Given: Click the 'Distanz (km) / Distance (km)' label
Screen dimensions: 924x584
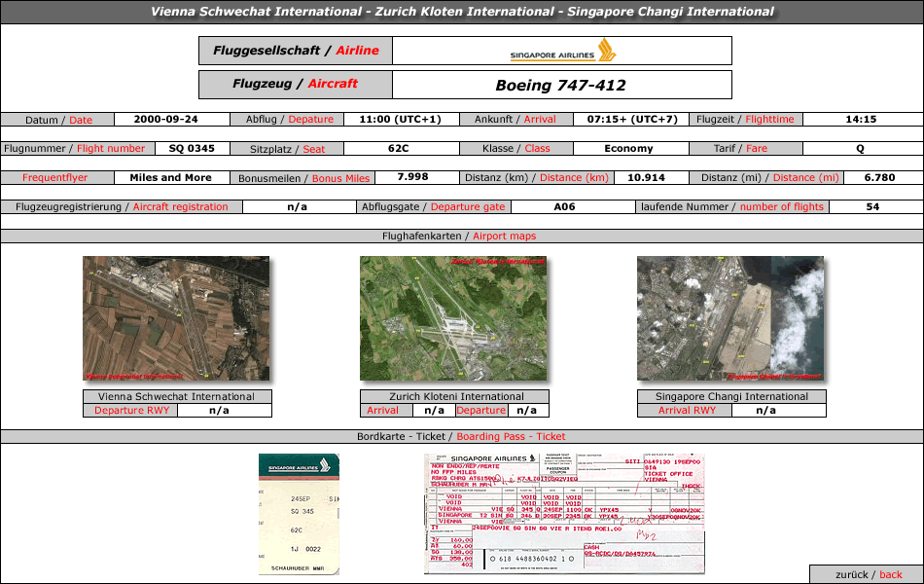Looking at the screenshot, I should pos(537,177).
